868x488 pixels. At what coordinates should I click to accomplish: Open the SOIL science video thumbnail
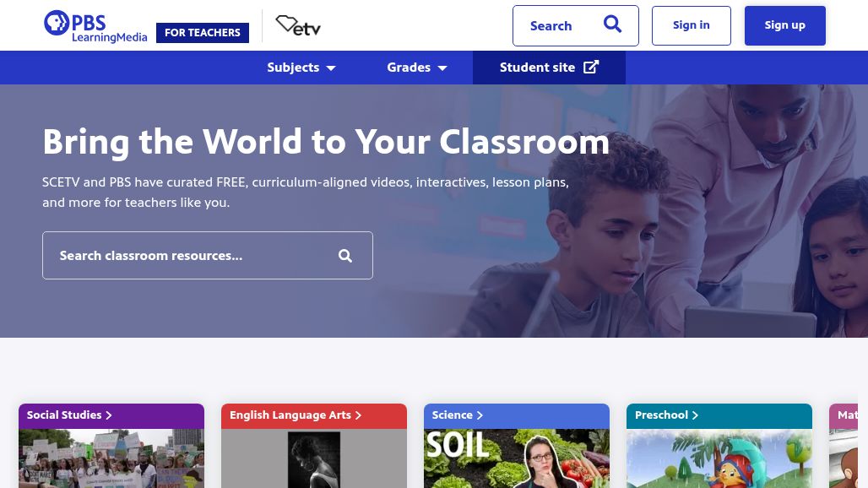coord(517,458)
